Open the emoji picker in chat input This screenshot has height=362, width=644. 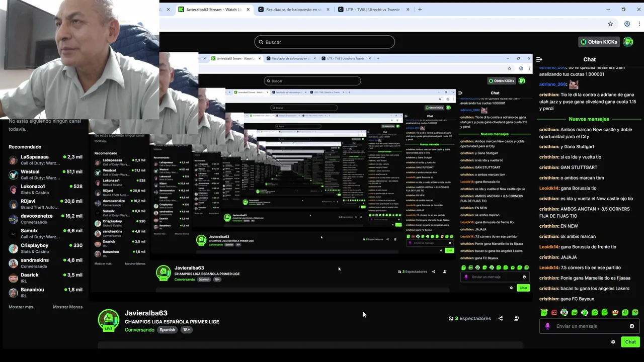click(x=632, y=326)
